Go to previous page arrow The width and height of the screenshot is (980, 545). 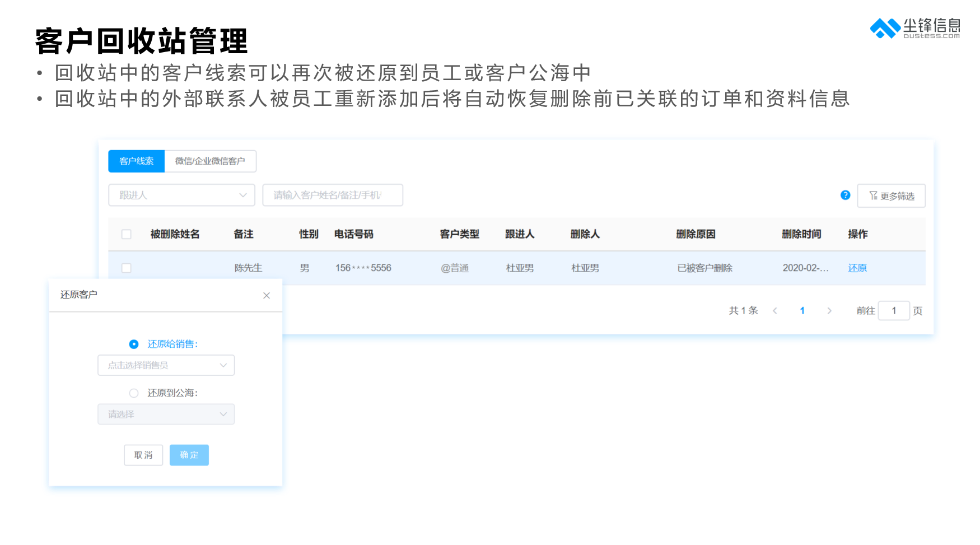[x=775, y=310]
